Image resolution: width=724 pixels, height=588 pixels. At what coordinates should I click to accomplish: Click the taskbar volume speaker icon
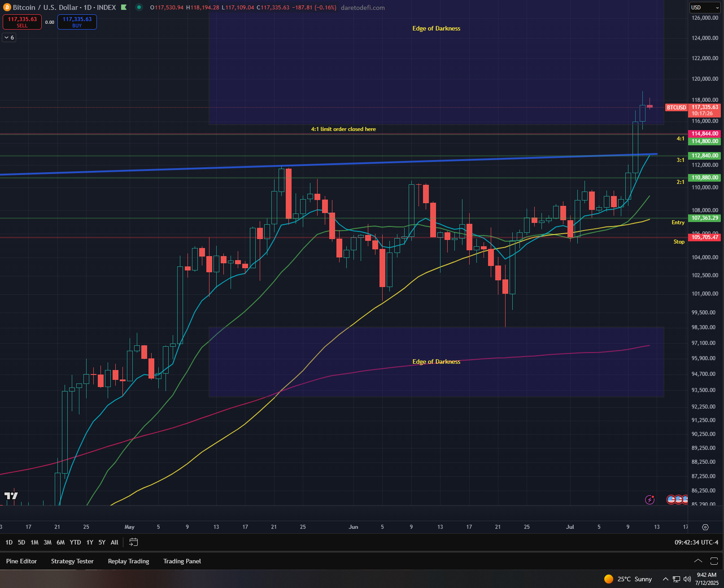687,579
